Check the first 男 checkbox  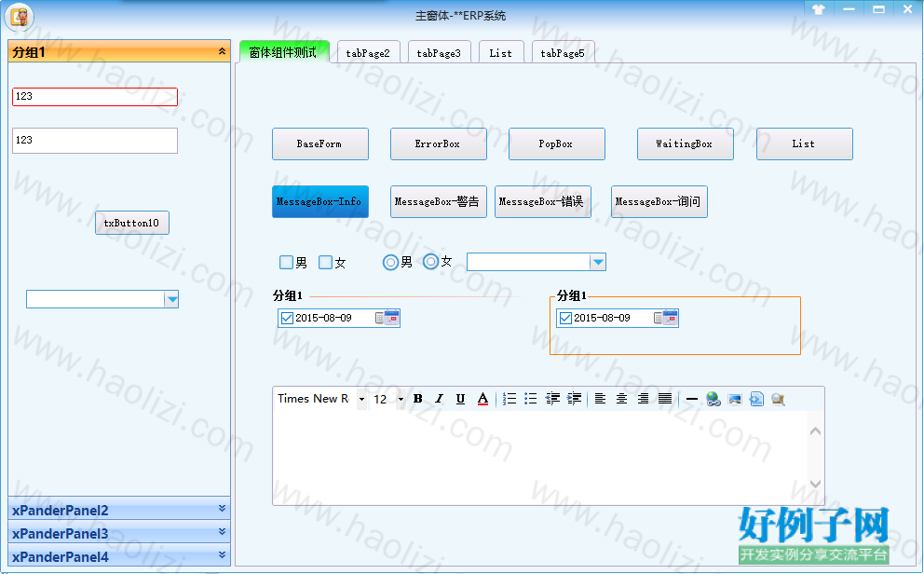(286, 262)
